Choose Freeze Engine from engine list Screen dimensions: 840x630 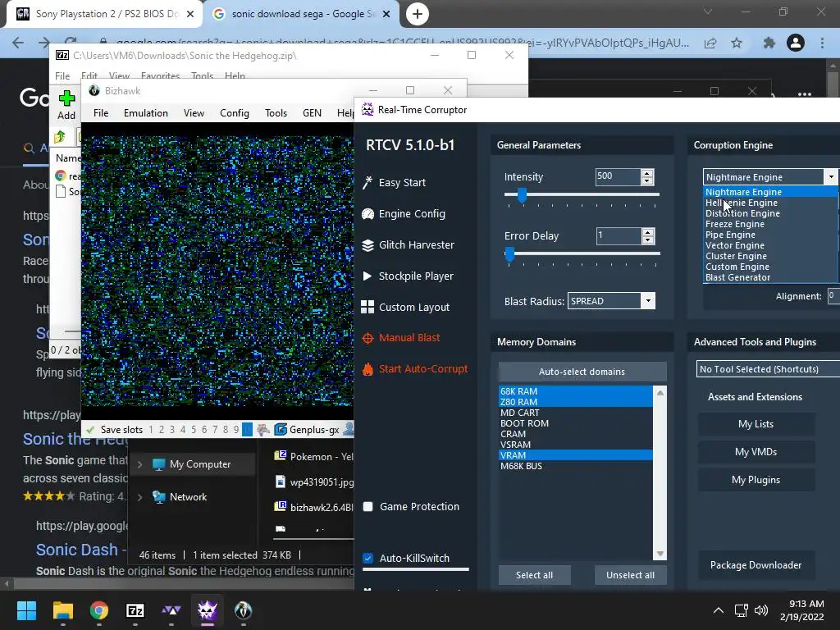(x=770, y=224)
